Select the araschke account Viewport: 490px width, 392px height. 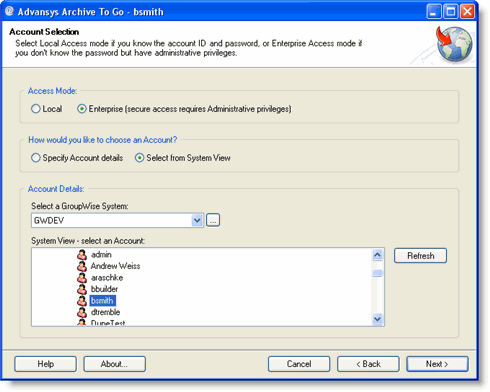(x=107, y=278)
